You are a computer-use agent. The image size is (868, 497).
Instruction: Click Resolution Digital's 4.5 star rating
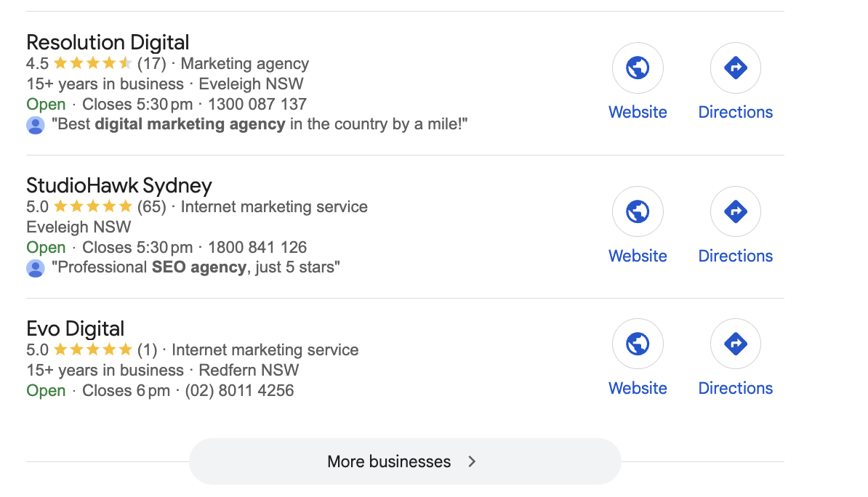[x=92, y=64]
